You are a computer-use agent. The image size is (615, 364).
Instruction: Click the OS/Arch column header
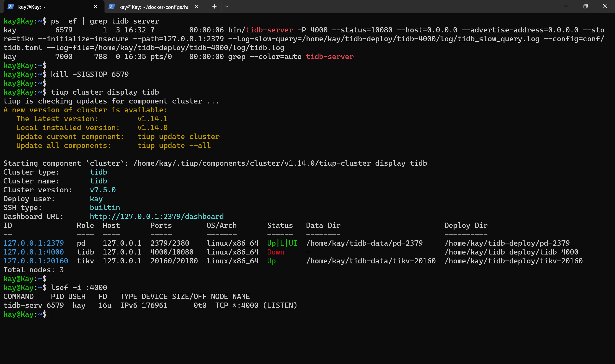(x=221, y=225)
